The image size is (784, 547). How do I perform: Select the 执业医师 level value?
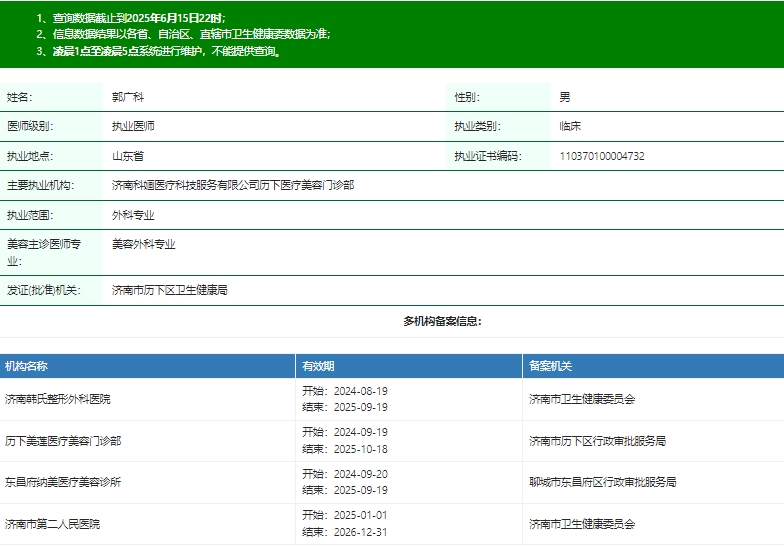tap(133, 126)
